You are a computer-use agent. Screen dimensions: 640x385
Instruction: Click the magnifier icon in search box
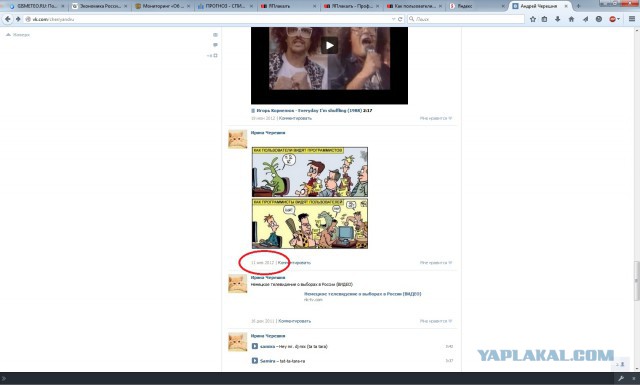coord(411,19)
